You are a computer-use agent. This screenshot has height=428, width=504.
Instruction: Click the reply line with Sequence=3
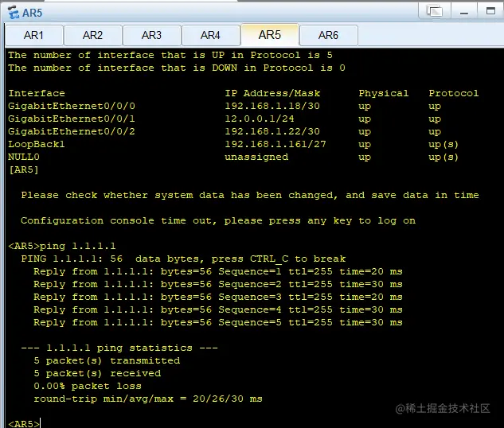(x=218, y=297)
